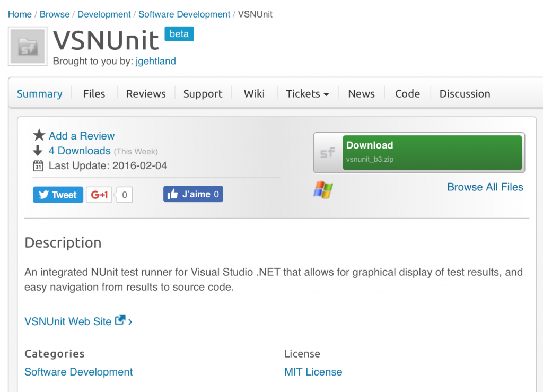Switch to the Code tab
The image size is (543, 392).
[408, 93]
